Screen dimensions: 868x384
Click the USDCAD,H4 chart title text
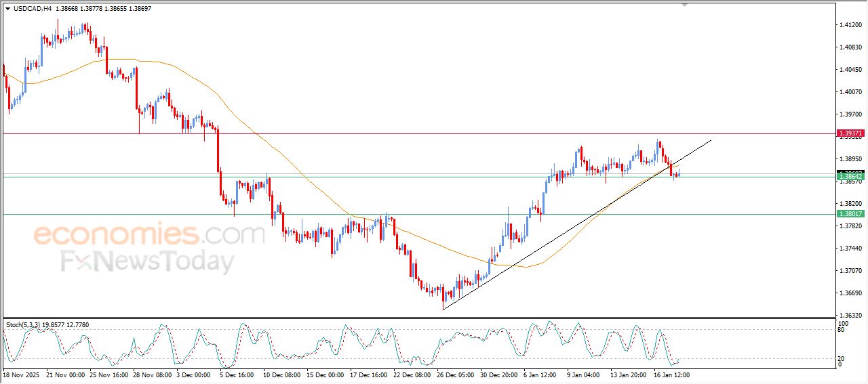32,9
